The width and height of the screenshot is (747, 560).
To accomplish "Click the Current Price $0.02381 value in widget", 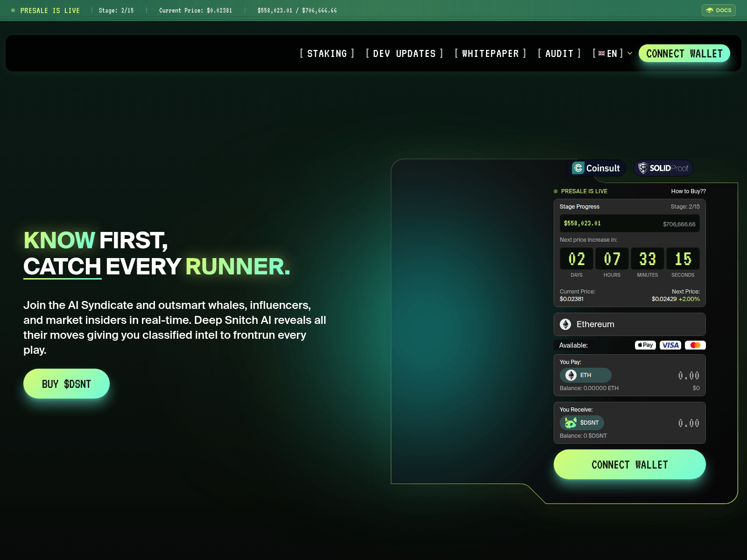I will (x=571, y=299).
